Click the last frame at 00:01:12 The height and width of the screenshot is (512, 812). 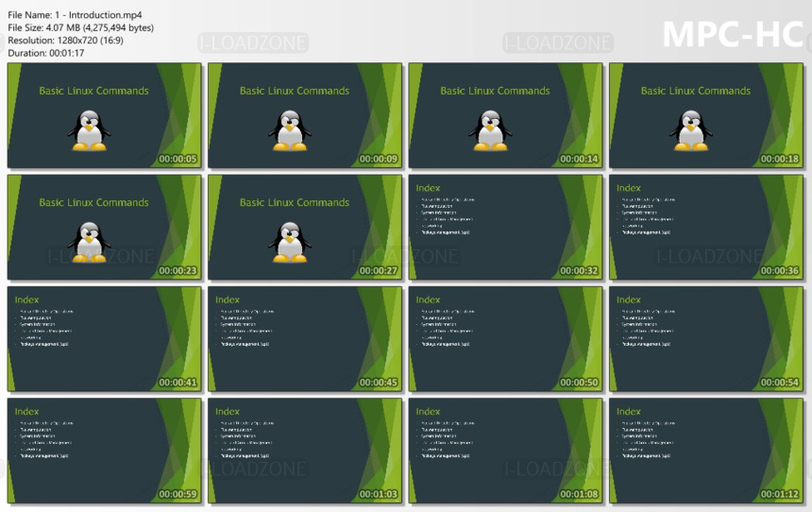[706, 451]
